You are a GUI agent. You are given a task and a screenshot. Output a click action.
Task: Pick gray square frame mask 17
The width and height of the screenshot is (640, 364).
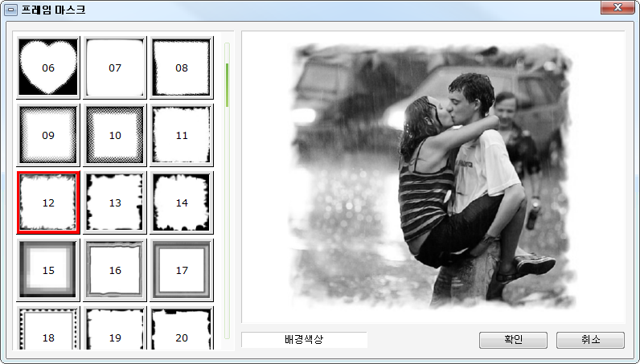click(x=182, y=270)
